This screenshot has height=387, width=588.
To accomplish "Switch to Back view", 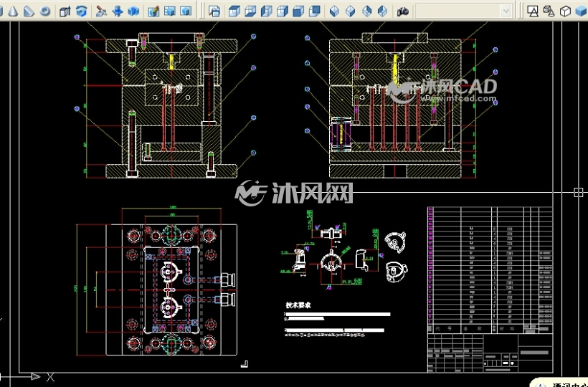I will coord(315,11).
